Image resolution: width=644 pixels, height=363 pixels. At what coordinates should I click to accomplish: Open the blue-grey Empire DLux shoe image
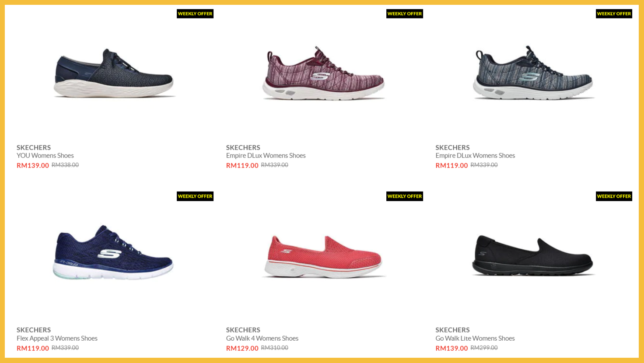533,73
